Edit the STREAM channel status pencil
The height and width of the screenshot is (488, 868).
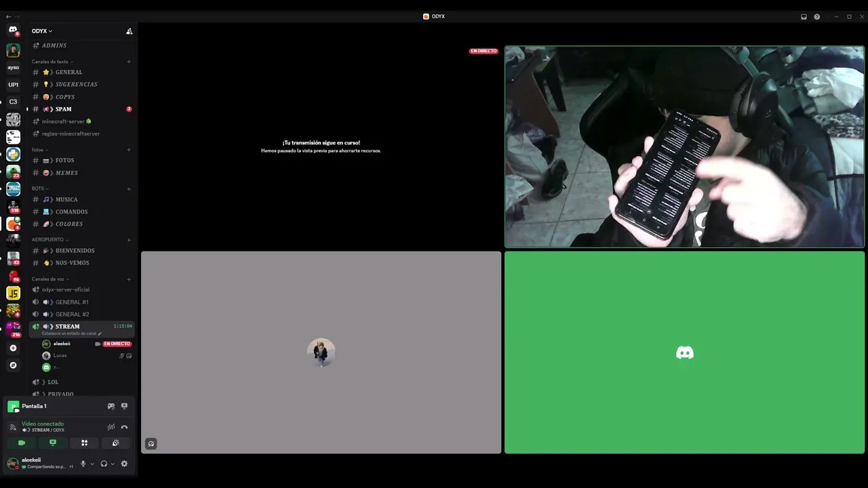pyautogui.click(x=100, y=333)
